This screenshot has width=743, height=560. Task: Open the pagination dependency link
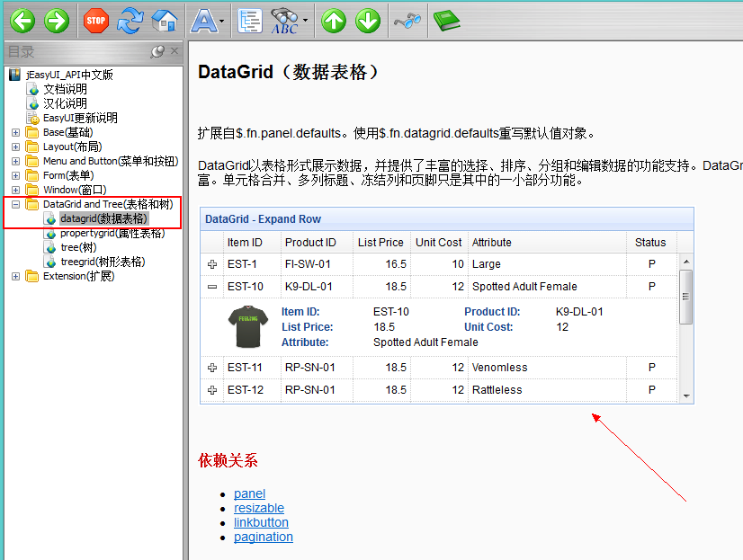(x=264, y=537)
